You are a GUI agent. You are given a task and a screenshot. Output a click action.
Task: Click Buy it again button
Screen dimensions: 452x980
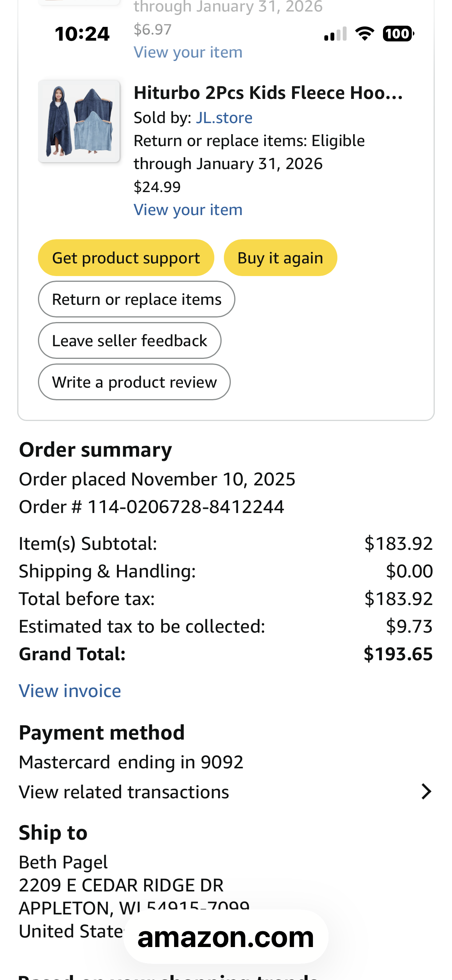click(x=280, y=258)
